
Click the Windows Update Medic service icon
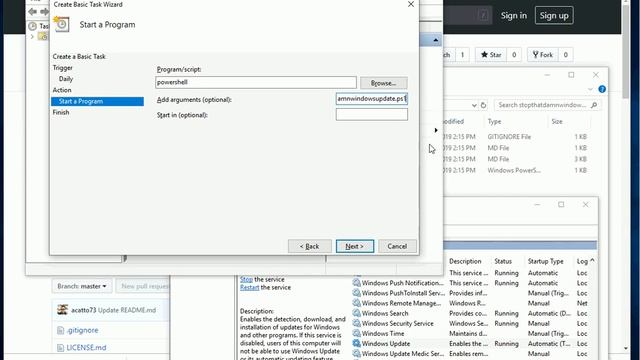357,354
